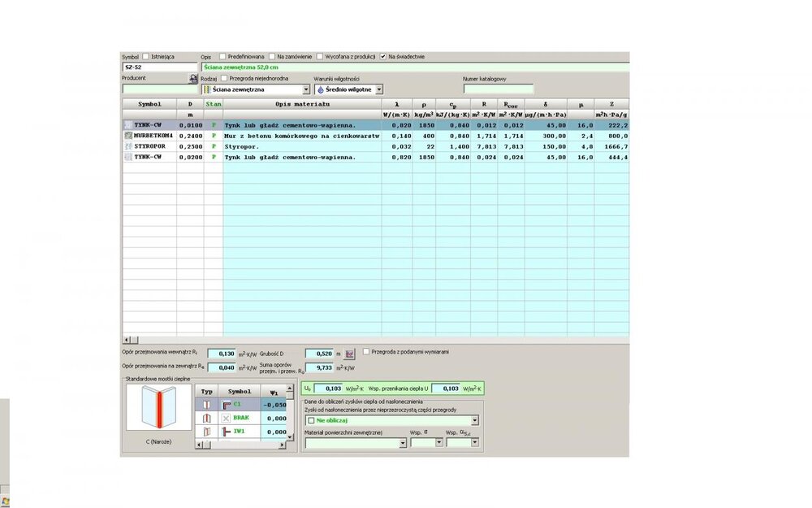Click the binoculars icon next to Producent
Image resolution: width=812 pixels, height=508 pixels.
[193, 78]
